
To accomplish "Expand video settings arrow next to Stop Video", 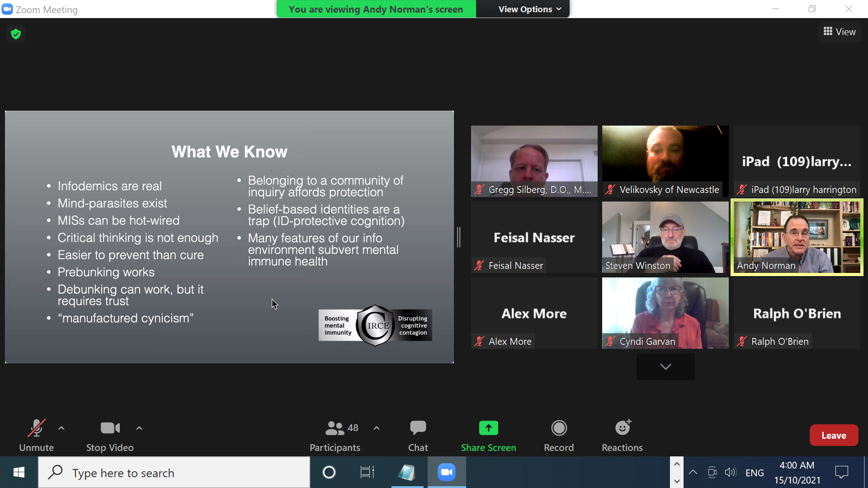I will pos(139,428).
